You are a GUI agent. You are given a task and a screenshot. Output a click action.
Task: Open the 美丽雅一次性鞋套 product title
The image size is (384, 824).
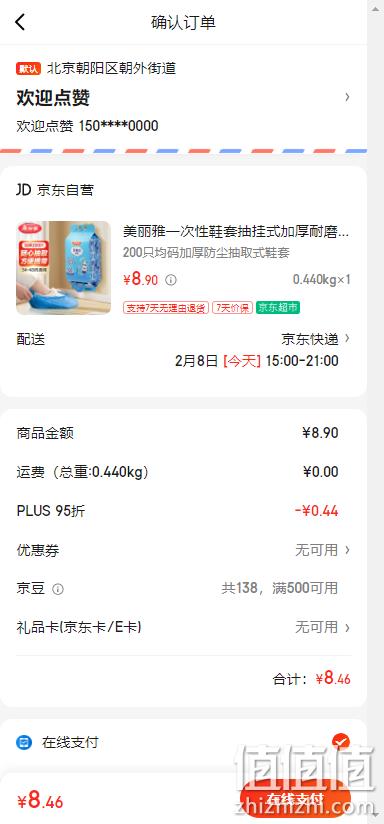click(x=236, y=231)
